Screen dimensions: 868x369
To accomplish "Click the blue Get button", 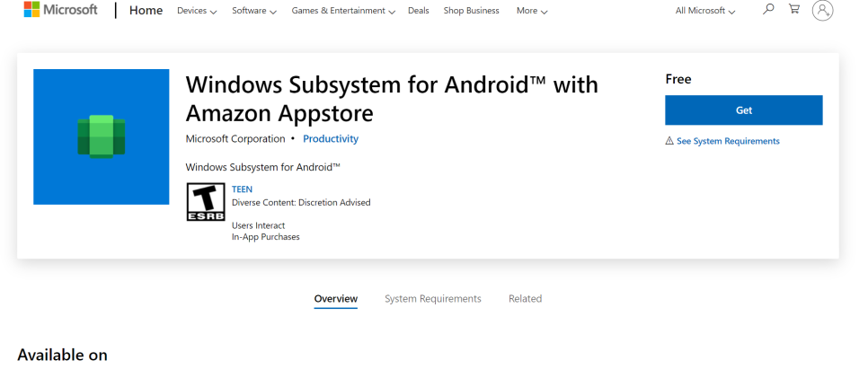I will (x=743, y=110).
